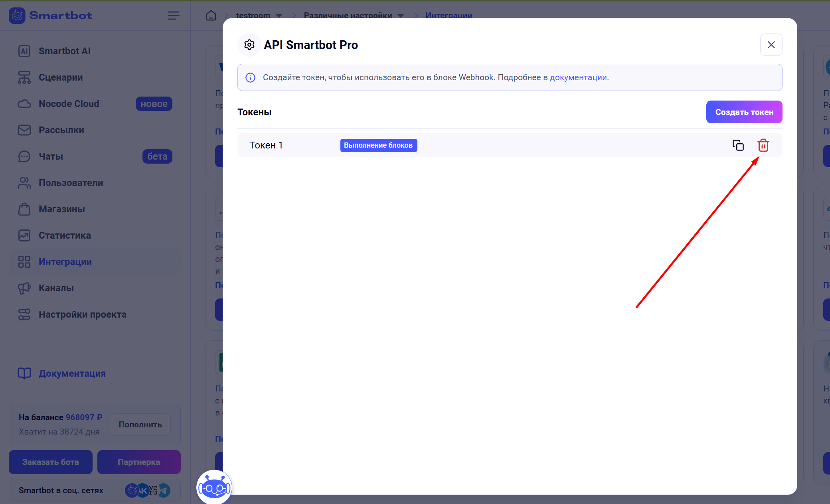Copy Токен 1 to clipboard
The height and width of the screenshot is (504, 830).
(738, 145)
